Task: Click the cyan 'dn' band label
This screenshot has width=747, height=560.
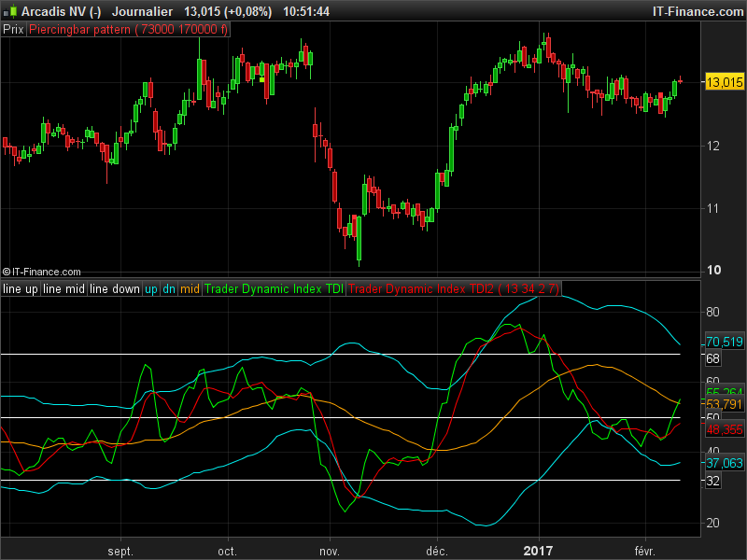Action: tap(169, 289)
